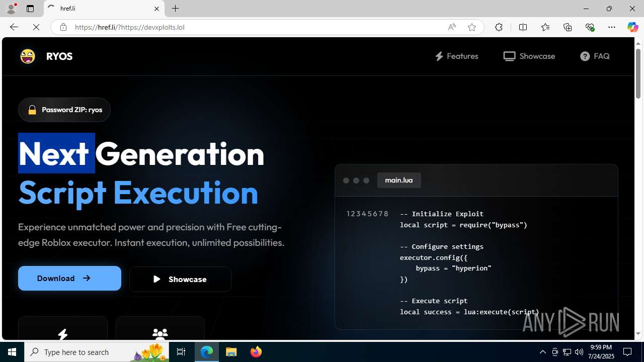Image resolution: width=644 pixels, height=362 pixels.
Task: Select the main.lua editor tab
Action: tap(399, 180)
